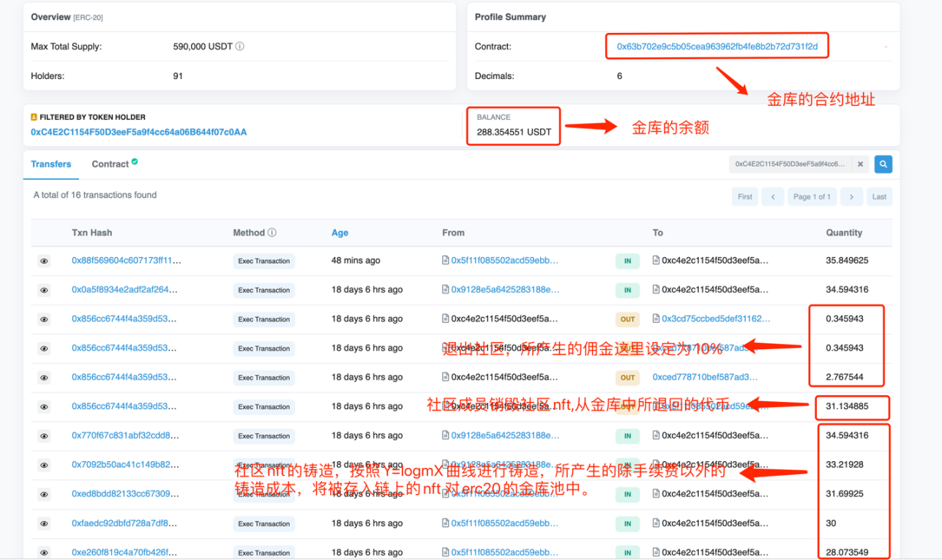Click the address filter search field

789,165
